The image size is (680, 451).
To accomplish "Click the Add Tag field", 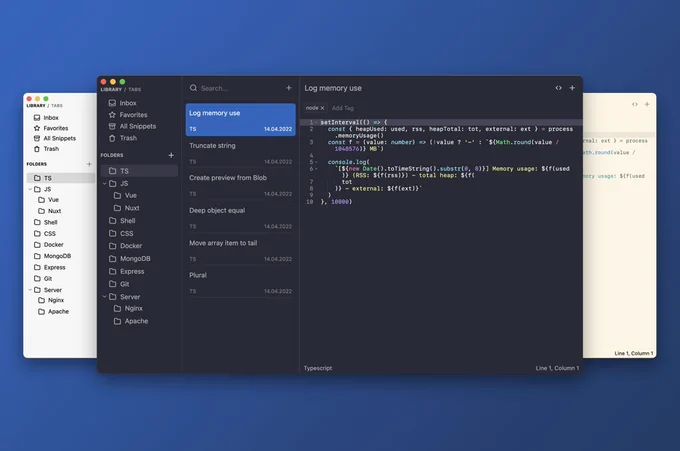I will point(343,108).
